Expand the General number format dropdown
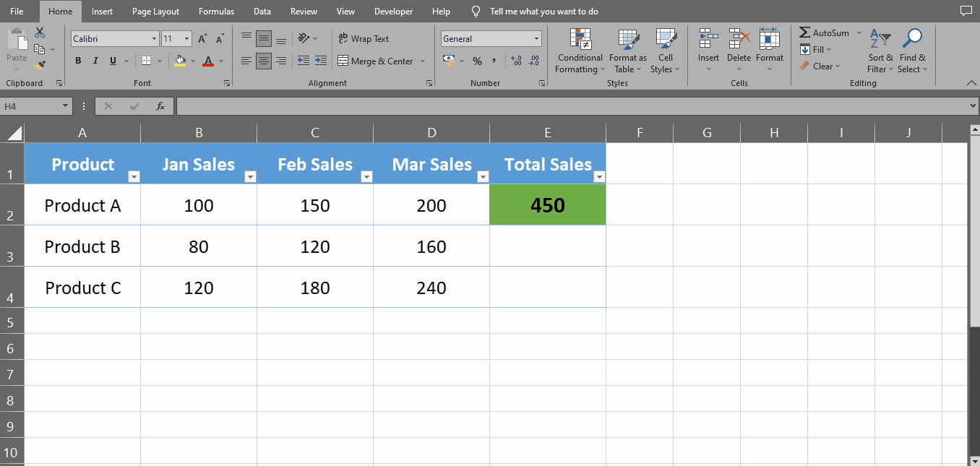Viewport: 980px width, 466px height. click(536, 39)
